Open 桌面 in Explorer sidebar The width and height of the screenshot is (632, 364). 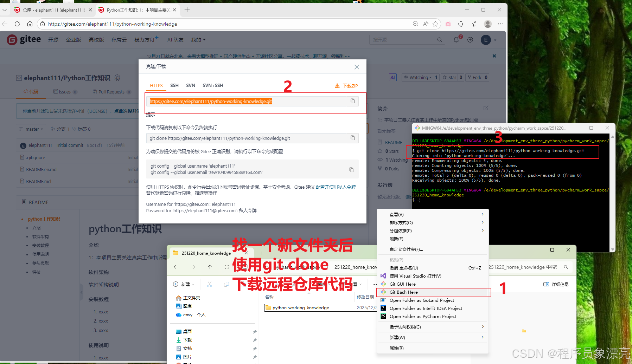(187, 331)
